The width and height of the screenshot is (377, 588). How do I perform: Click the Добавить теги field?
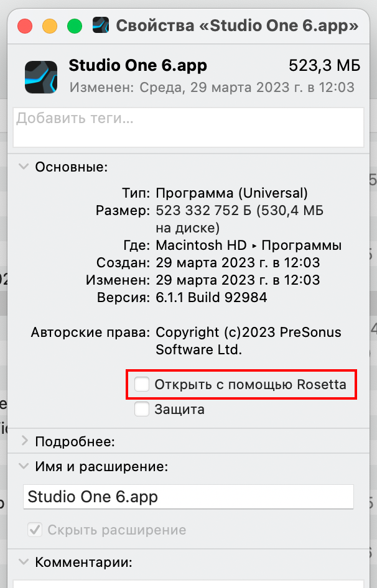tap(188, 127)
